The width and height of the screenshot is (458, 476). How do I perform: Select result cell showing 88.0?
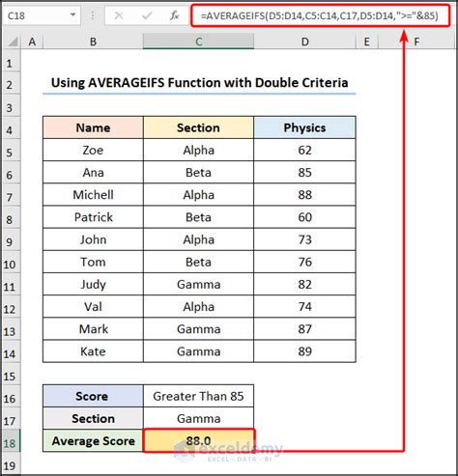click(x=198, y=440)
